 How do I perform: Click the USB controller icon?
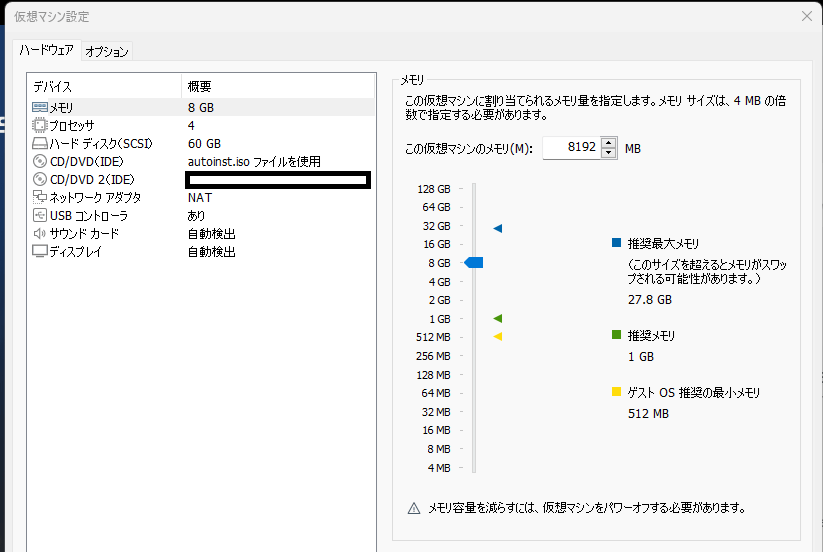point(39,215)
